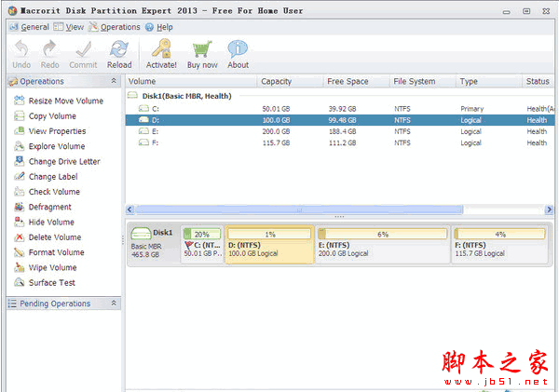Collapse the Operations panel chevron
Image resolution: width=559 pixels, height=392 pixels.
pos(114,81)
